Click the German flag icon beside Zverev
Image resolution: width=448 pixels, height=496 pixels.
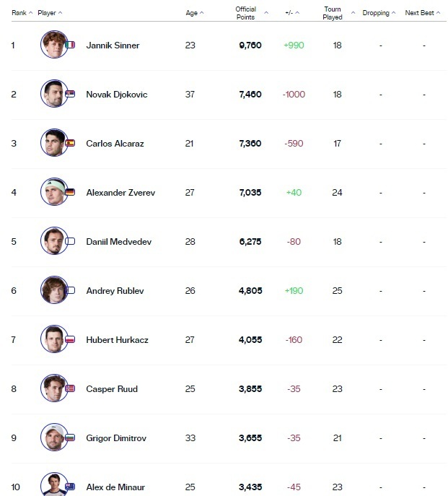click(70, 192)
